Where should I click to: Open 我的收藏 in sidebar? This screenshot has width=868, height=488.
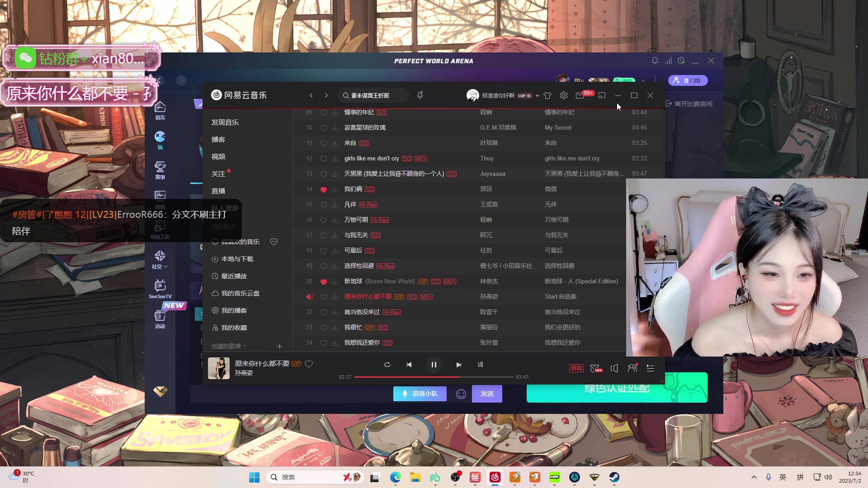234,328
